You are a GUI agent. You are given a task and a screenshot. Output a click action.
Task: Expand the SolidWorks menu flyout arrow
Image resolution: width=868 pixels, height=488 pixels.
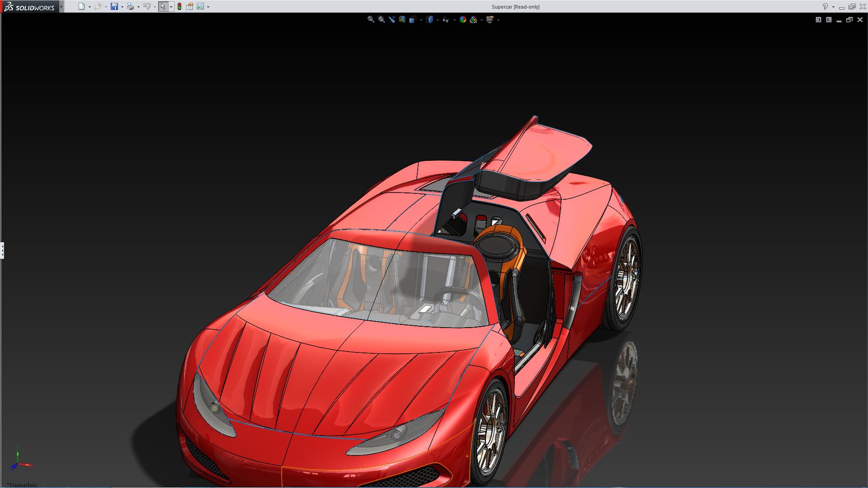[x=61, y=6]
